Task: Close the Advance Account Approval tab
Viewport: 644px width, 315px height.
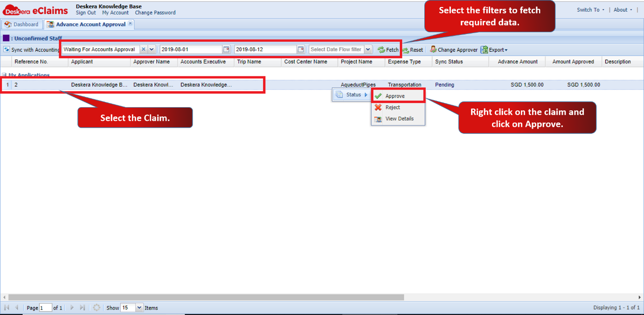Action: (x=130, y=23)
